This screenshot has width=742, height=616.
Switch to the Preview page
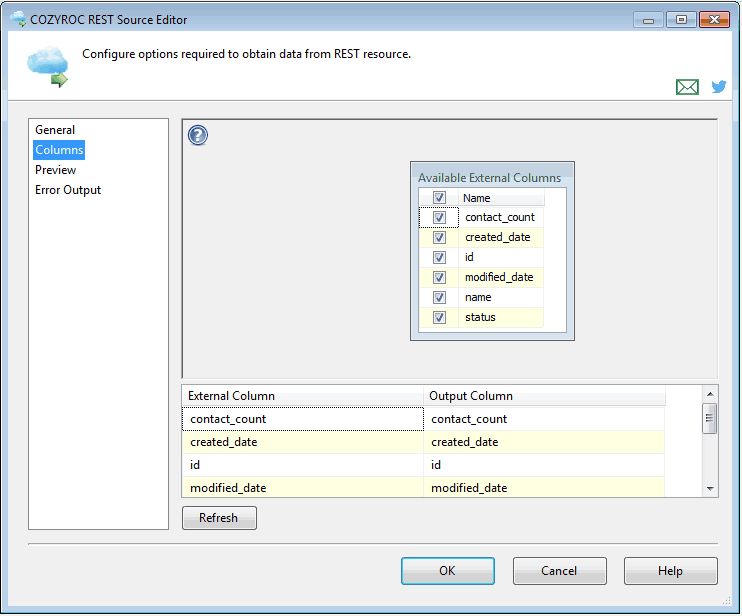pos(55,170)
